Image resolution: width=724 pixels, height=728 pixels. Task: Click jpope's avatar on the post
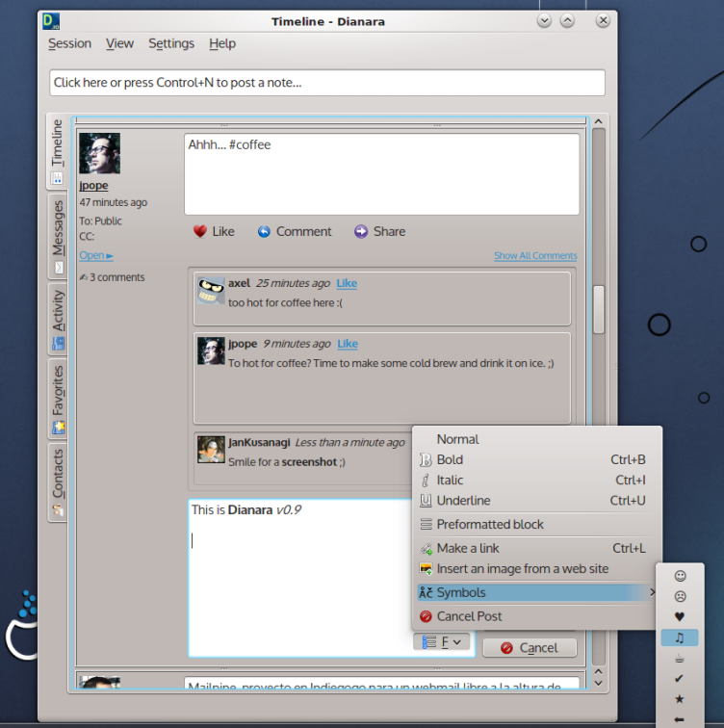coord(99,154)
